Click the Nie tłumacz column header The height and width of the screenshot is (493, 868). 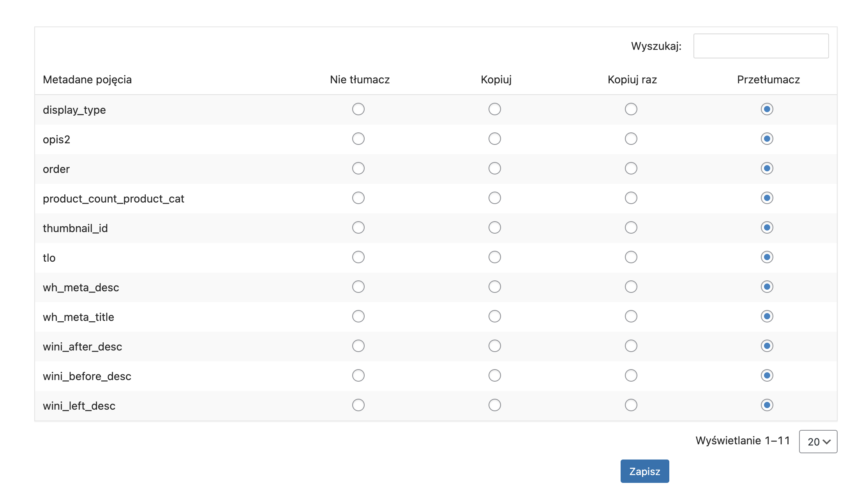[360, 79]
